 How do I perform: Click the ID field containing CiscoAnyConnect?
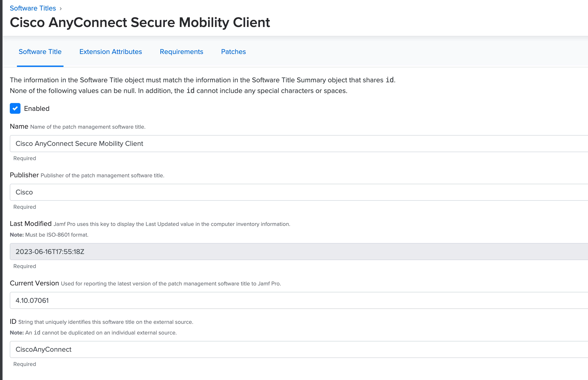[x=299, y=349]
